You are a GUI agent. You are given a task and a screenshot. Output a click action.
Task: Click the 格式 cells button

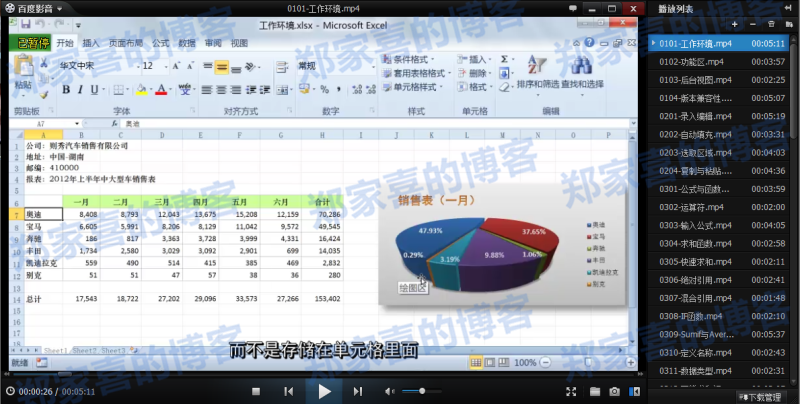tap(474, 87)
